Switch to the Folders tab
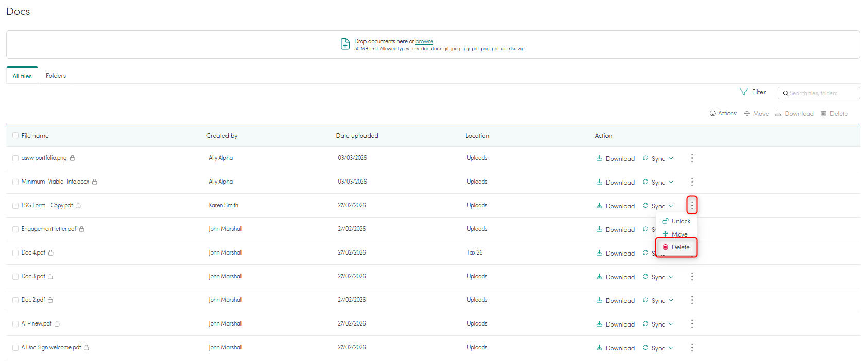 (56, 76)
